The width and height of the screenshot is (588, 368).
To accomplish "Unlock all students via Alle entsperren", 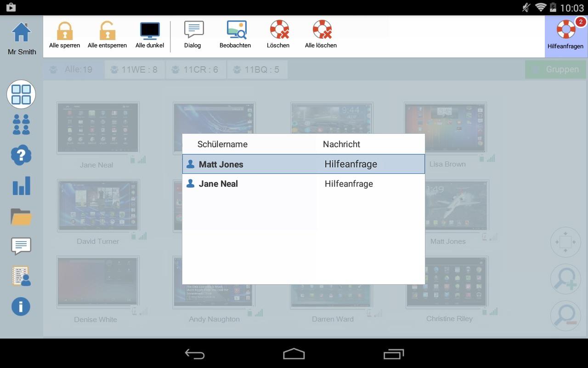I will (107, 33).
